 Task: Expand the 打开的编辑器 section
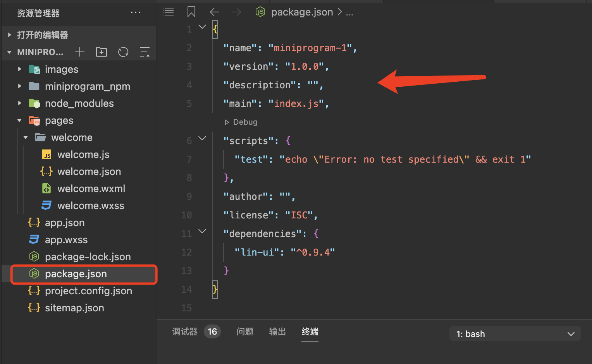10,35
